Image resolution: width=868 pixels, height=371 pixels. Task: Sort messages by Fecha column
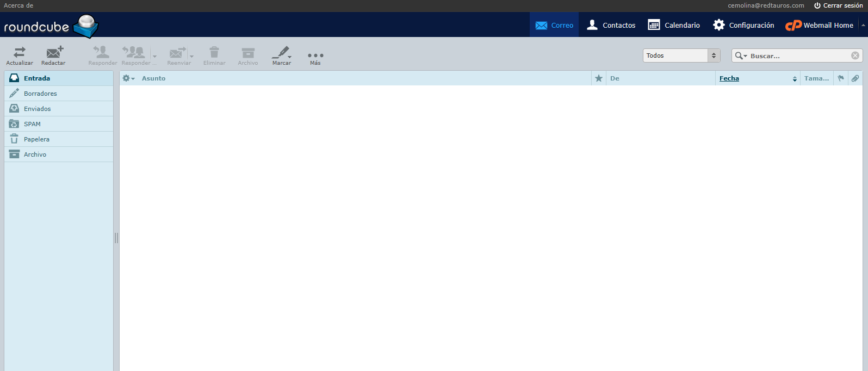[729, 78]
